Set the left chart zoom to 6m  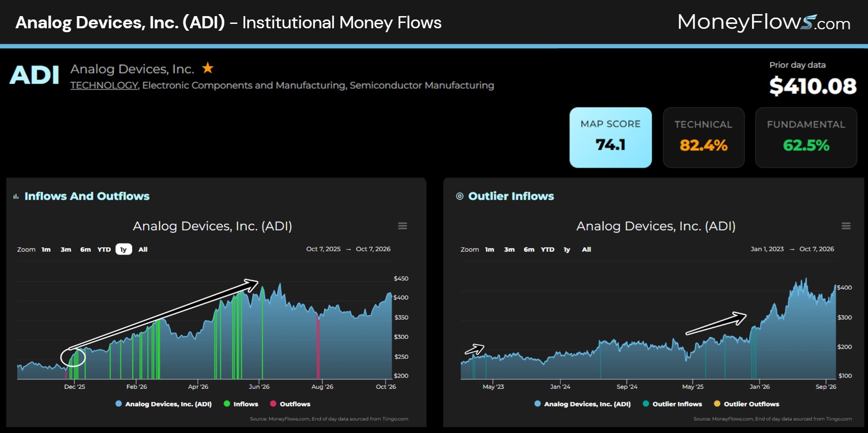coord(85,249)
